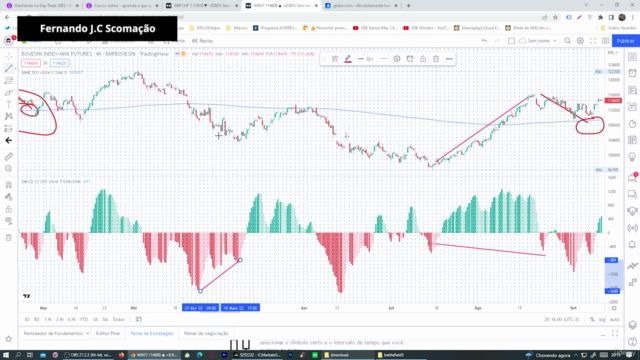This screenshot has height=360, width=640.
Task: Open the ideas lightbulb panel
Action: click(632, 157)
